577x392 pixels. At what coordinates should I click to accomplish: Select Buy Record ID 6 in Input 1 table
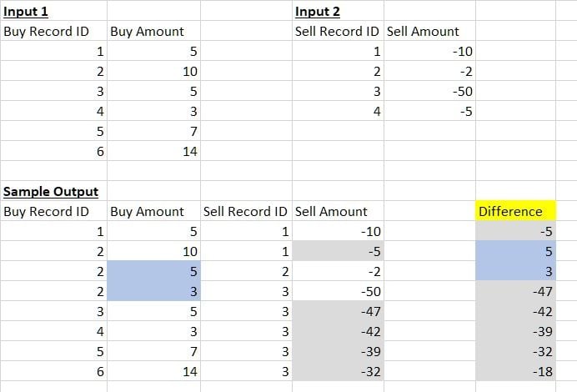[53, 151]
